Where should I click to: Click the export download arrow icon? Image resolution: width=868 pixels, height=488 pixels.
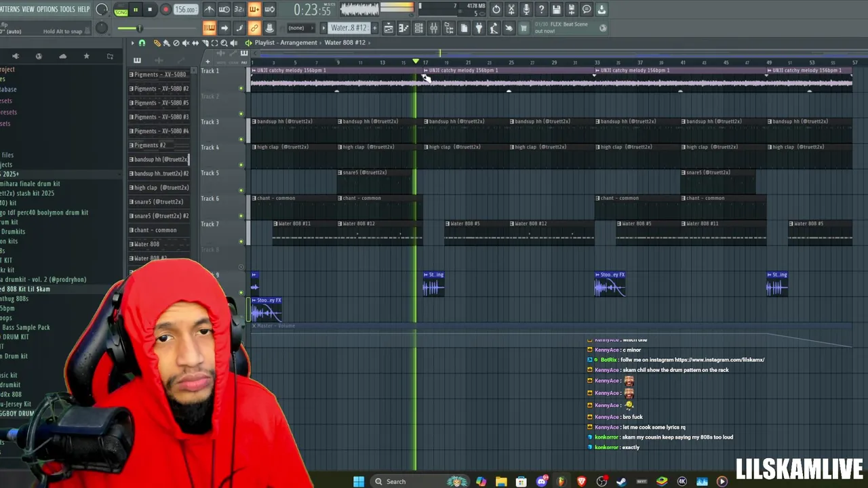point(601,9)
